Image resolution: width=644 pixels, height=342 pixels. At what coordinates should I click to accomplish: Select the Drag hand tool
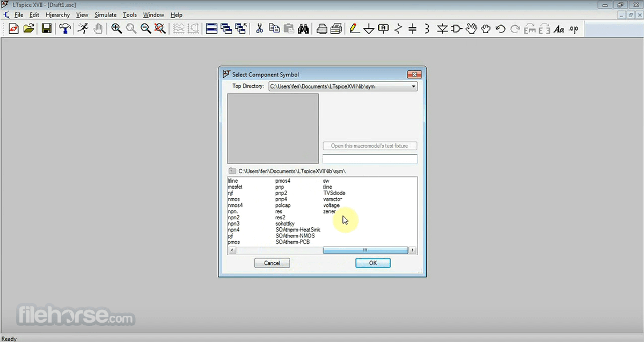(x=486, y=29)
